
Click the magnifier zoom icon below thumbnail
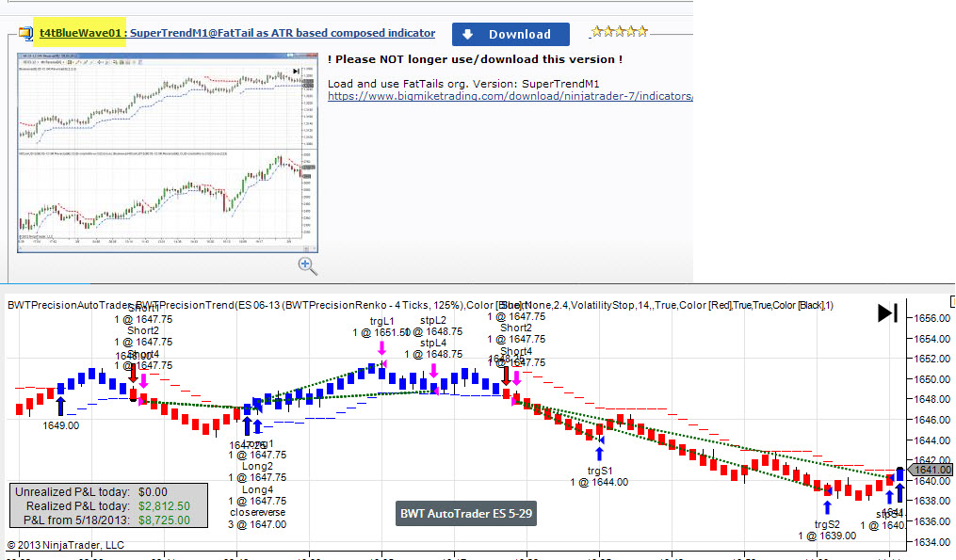[x=307, y=265]
